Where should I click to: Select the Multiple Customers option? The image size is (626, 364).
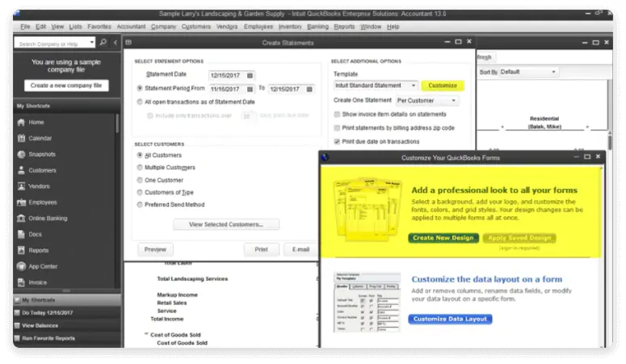coord(140,167)
